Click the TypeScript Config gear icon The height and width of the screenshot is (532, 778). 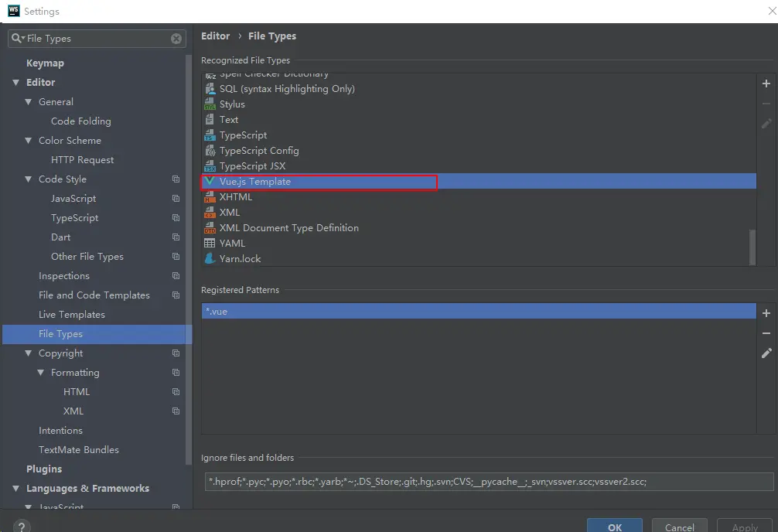click(210, 150)
